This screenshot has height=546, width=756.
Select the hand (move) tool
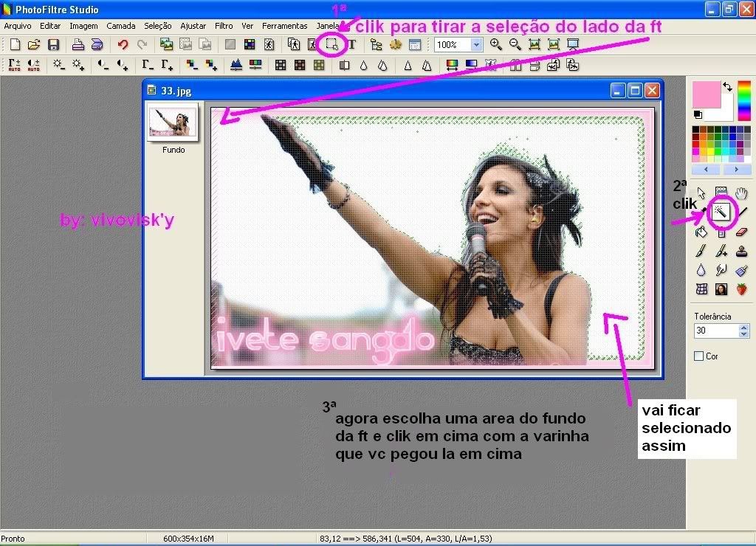[x=742, y=193]
